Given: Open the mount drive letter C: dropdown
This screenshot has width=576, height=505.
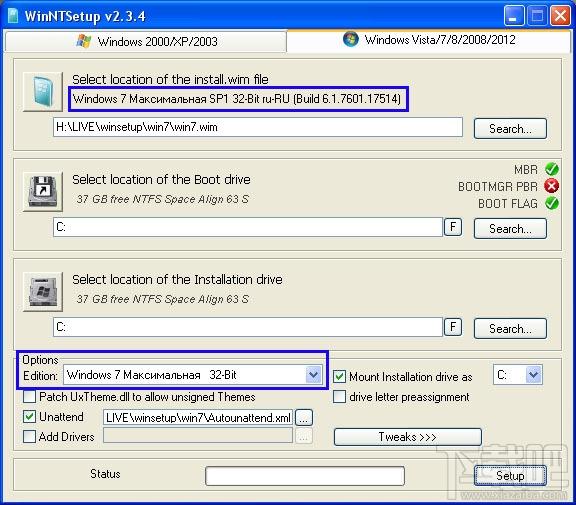Looking at the screenshot, I should pos(533,375).
